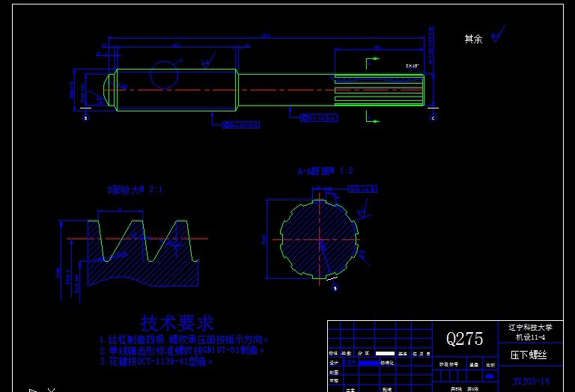
Task: Click the '制图' row label
Action: tap(334, 373)
